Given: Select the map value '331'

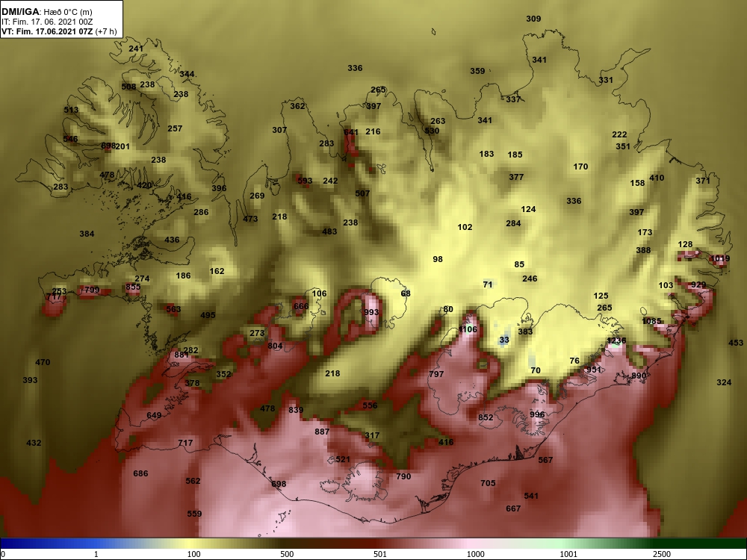Looking at the screenshot, I should 606,80.
